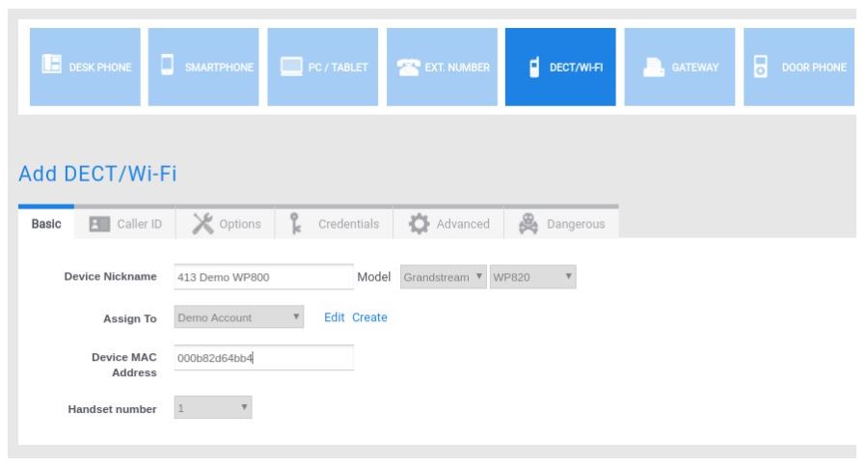Select the Smartphone device type icon
The height and width of the screenshot is (466, 868).
pyautogui.click(x=167, y=67)
